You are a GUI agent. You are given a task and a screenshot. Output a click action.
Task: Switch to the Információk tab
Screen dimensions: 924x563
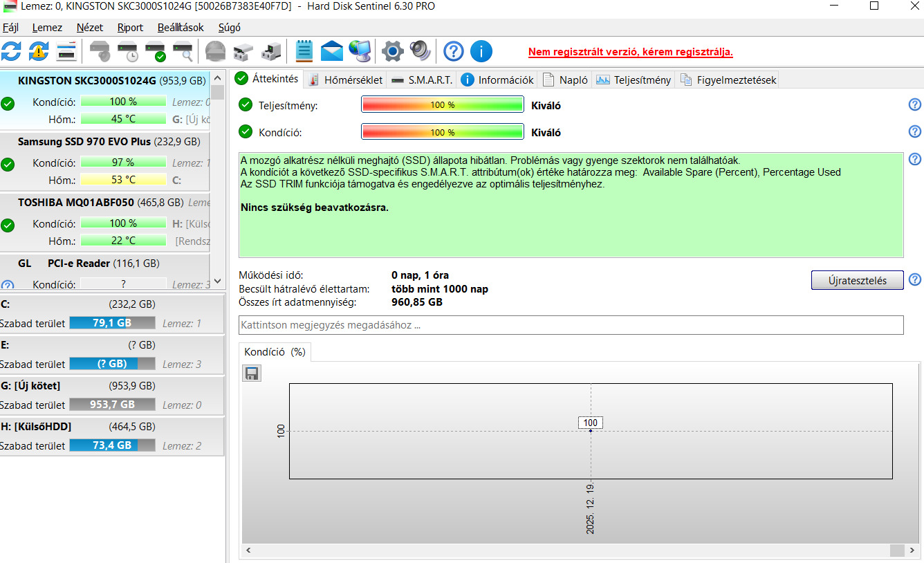coord(497,80)
